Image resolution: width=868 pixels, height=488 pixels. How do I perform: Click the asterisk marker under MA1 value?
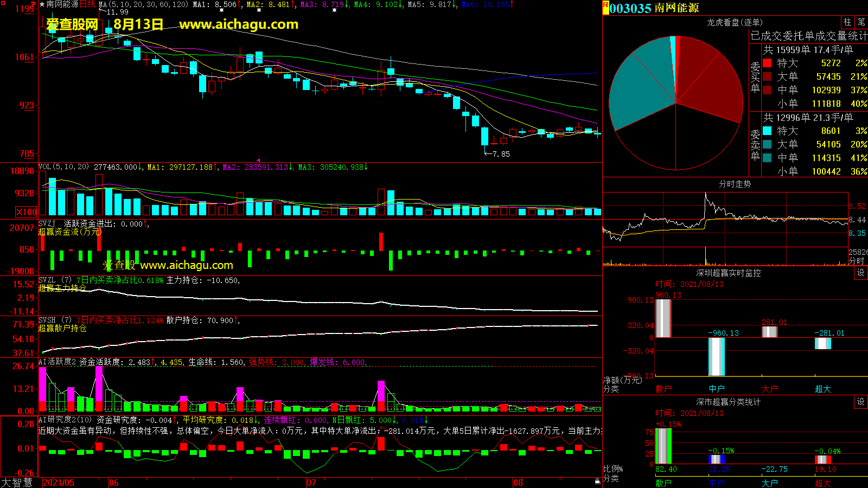[x=221, y=10]
